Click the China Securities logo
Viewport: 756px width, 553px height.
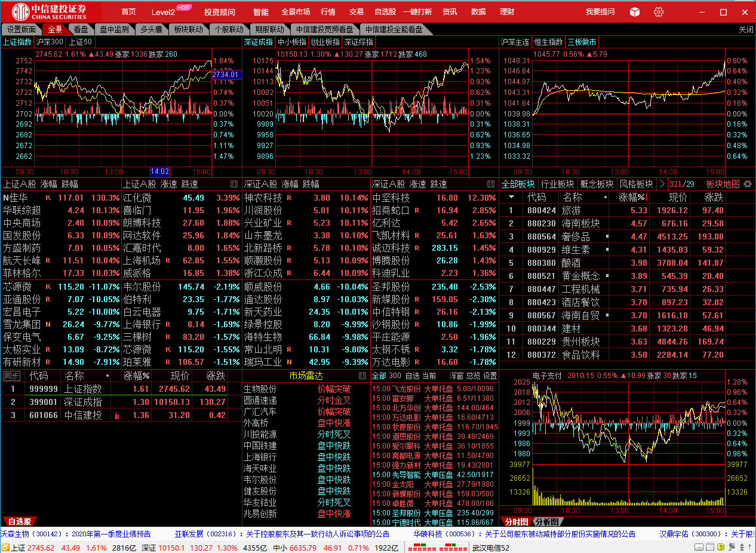tap(50, 11)
